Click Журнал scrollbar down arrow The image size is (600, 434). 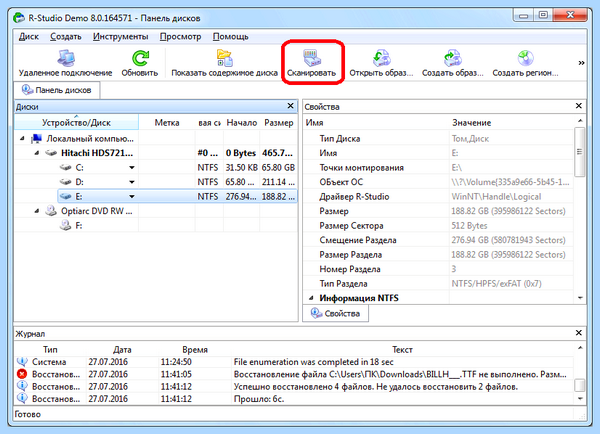580,399
